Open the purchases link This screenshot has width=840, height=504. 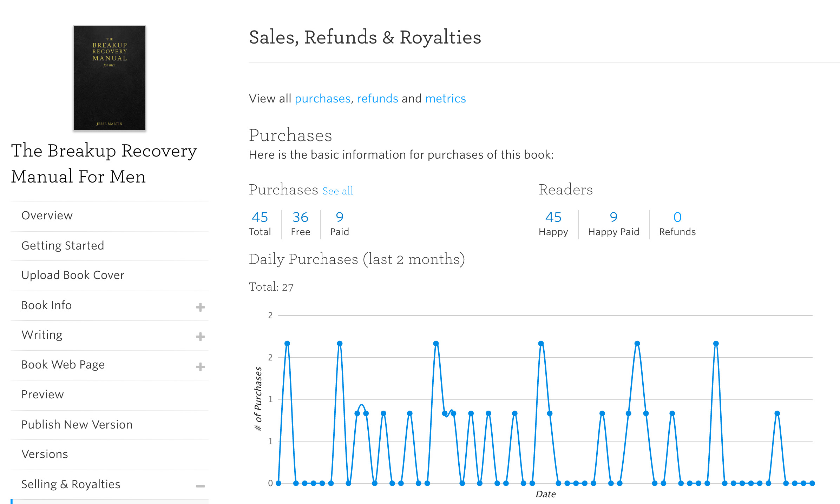[x=322, y=99]
